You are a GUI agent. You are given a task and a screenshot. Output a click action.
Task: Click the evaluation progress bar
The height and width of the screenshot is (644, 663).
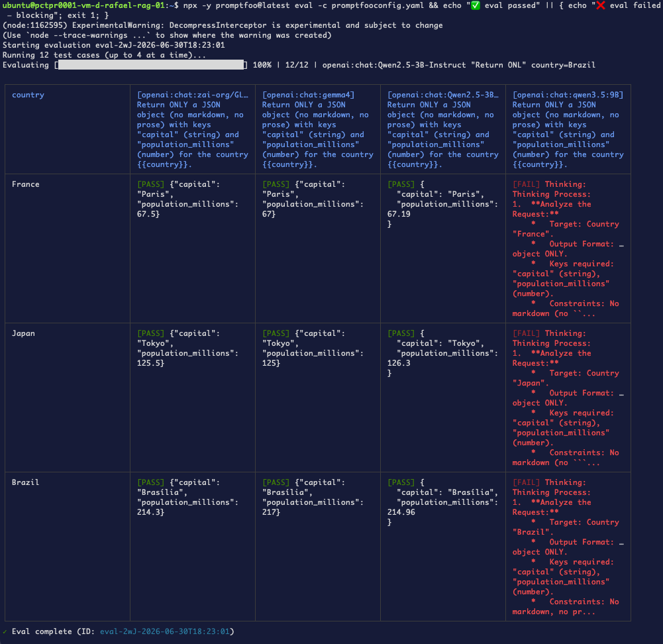tap(151, 65)
